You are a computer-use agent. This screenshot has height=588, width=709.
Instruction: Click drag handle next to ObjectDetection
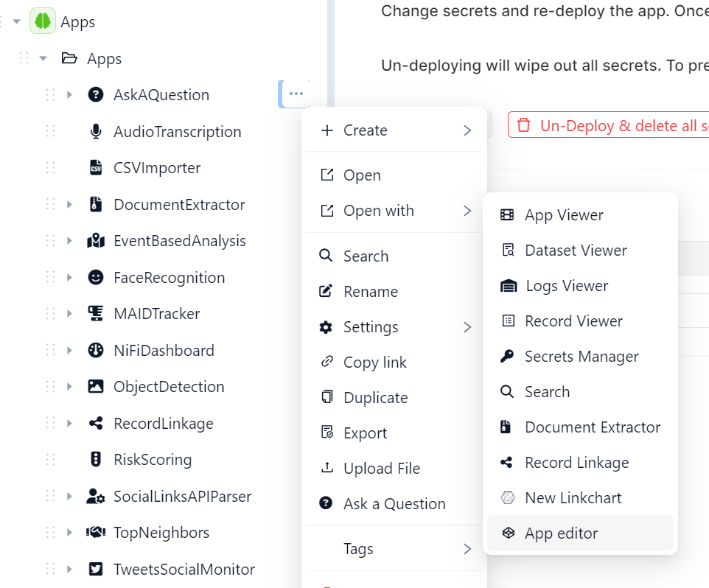point(51,387)
